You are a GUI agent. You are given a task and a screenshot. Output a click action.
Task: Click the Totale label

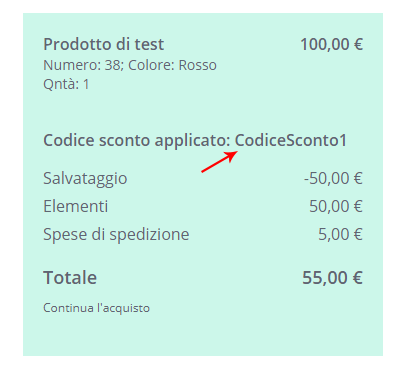click(70, 278)
